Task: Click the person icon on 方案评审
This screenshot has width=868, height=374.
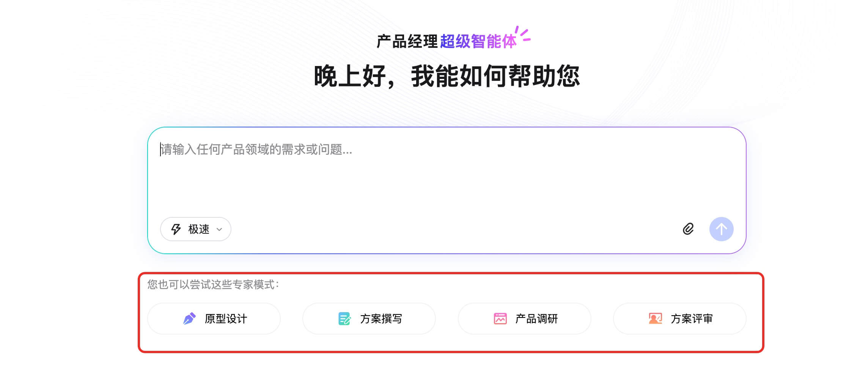Action: click(x=655, y=319)
